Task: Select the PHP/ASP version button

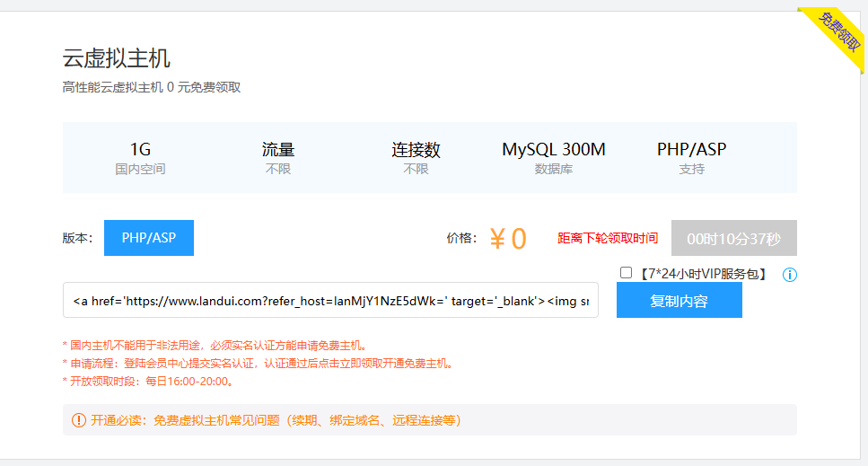Action: 149,238
